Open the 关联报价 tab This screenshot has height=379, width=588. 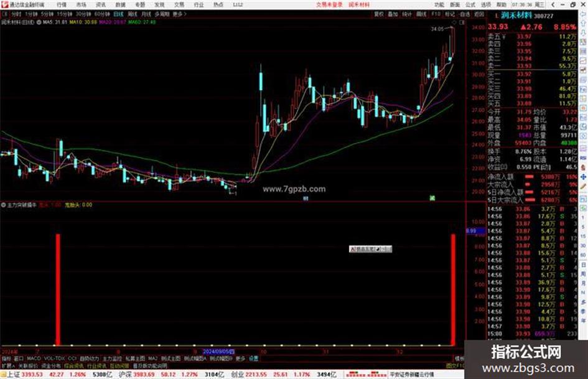[28, 365]
